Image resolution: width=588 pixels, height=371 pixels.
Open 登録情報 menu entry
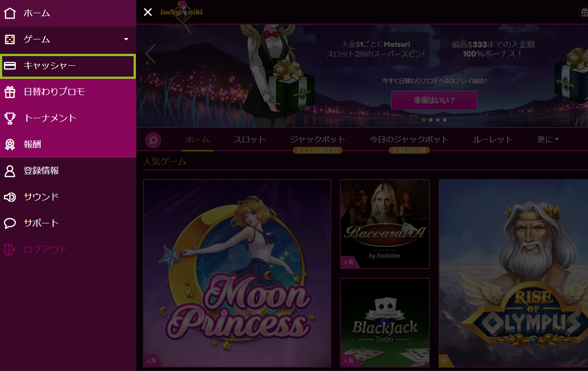click(68, 171)
